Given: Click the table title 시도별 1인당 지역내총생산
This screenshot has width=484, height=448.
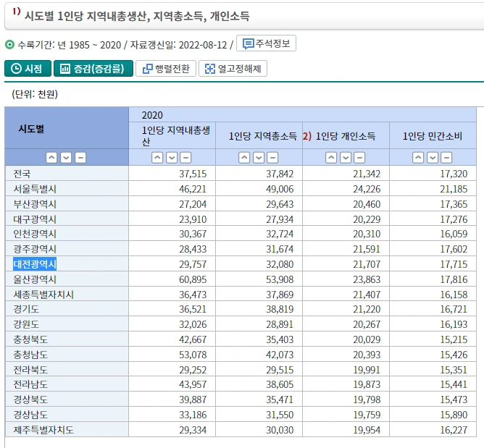Looking at the screenshot, I should click(x=137, y=16).
